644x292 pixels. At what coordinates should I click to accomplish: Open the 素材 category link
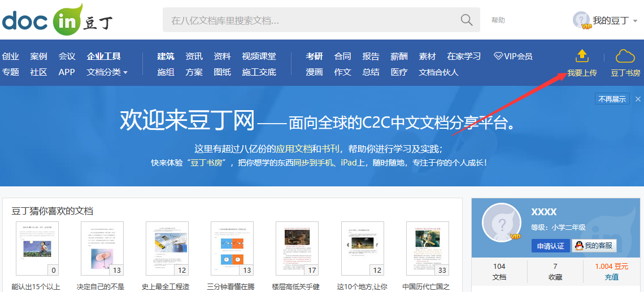427,56
